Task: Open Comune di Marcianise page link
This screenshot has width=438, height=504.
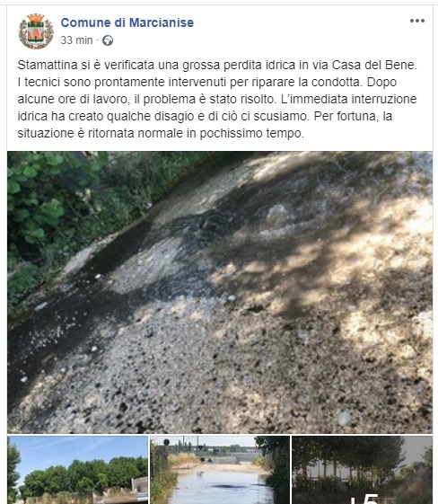Action: point(127,22)
